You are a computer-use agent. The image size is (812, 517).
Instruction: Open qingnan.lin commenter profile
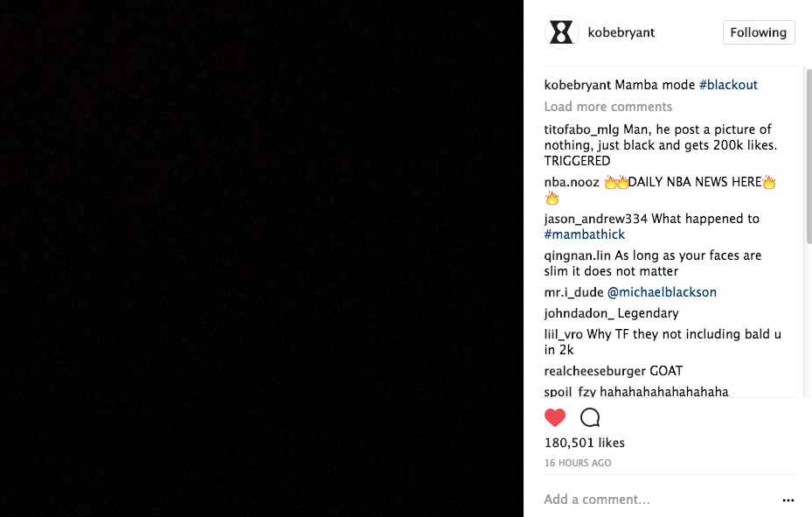(x=578, y=256)
